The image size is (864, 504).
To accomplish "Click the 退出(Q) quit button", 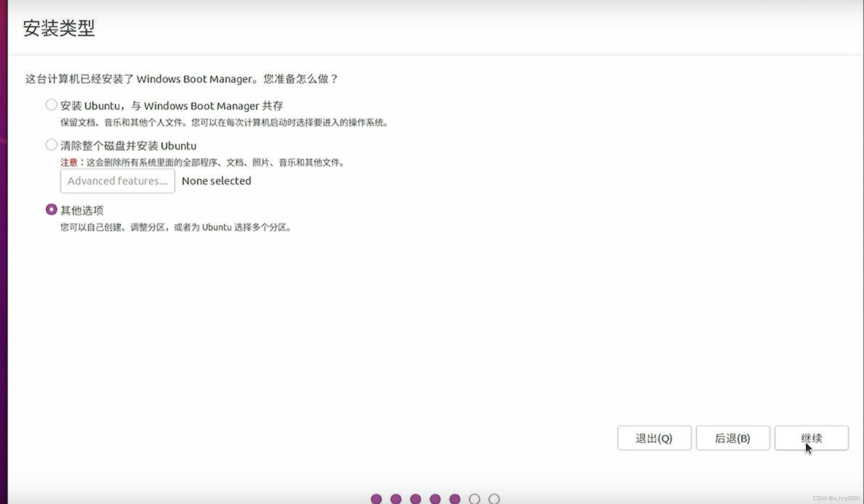I will tap(654, 438).
